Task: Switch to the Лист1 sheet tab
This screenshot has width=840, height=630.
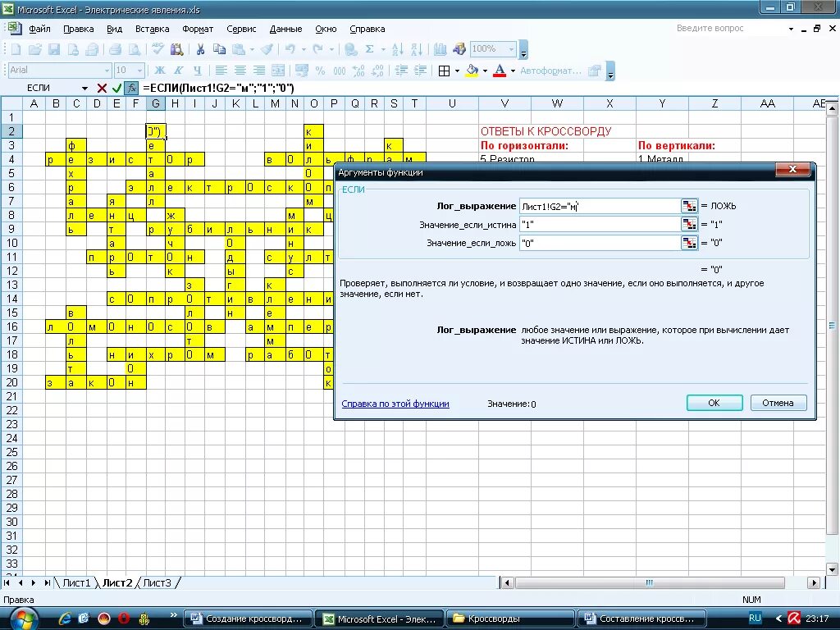Action: click(x=76, y=583)
